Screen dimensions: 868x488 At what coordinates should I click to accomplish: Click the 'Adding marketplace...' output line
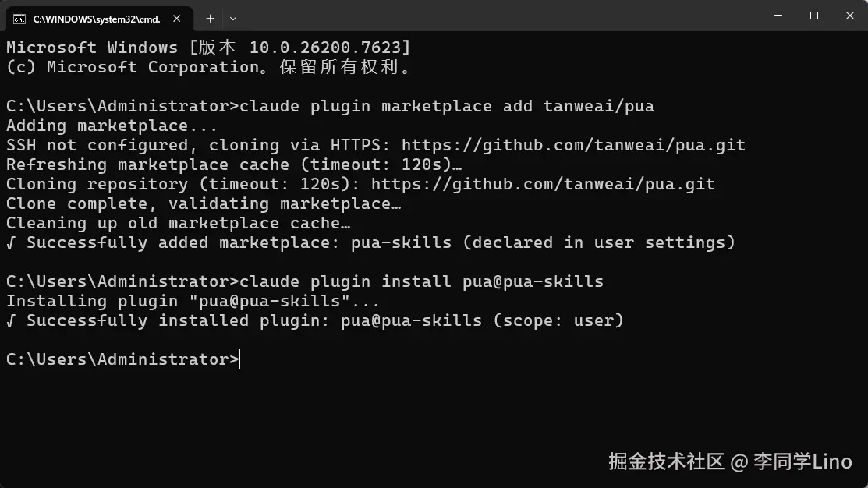[x=108, y=126]
